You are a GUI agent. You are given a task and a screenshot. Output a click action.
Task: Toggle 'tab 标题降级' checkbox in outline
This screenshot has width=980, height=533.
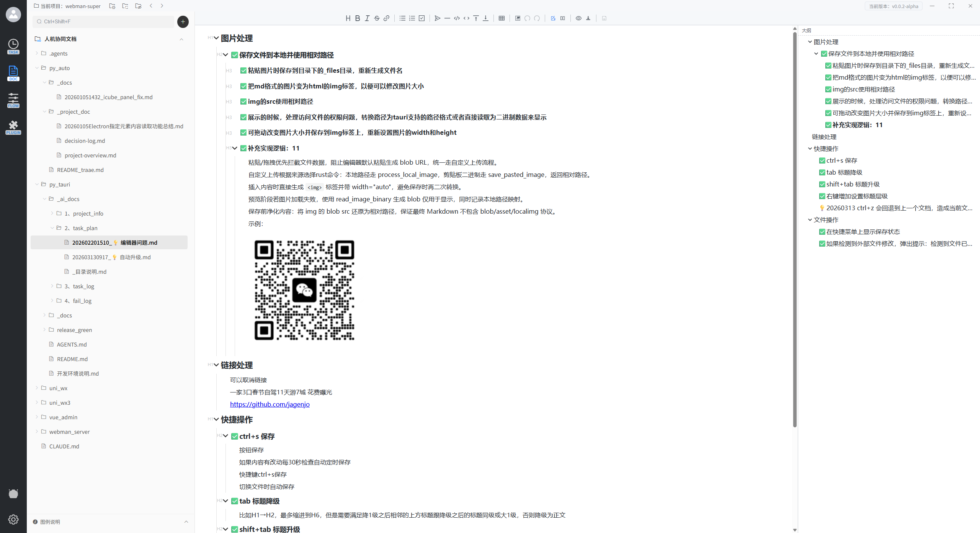point(822,172)
